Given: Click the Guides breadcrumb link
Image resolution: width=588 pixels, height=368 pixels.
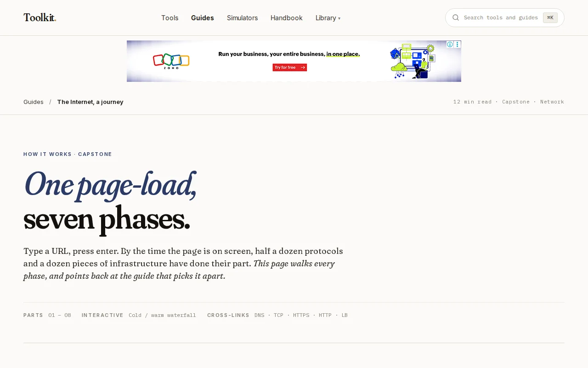Looking at the screenshot, I should pyautogui.click(x=34, y=102).
